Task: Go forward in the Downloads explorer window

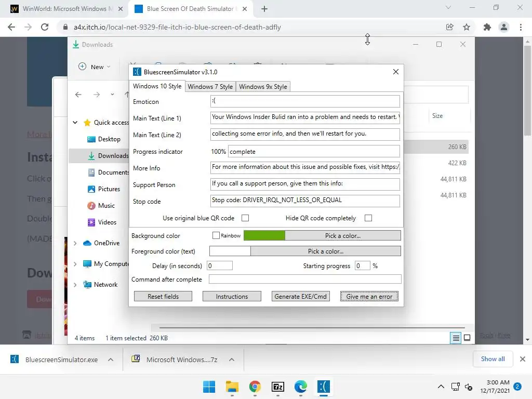Action: [97, 95]
